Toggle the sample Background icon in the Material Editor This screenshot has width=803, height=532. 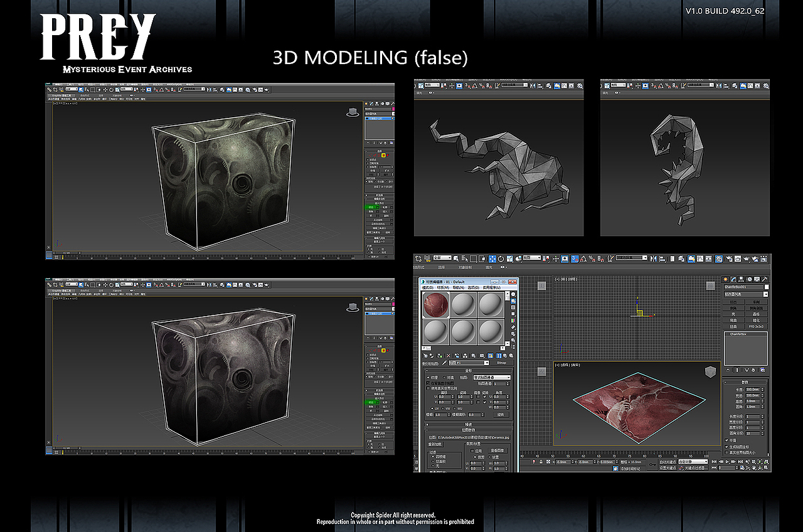(x=514, y=309)
